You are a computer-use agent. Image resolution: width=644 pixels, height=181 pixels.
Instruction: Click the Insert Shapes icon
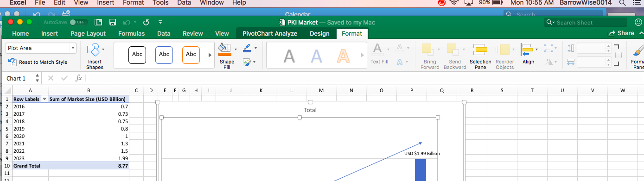point(94,50)
